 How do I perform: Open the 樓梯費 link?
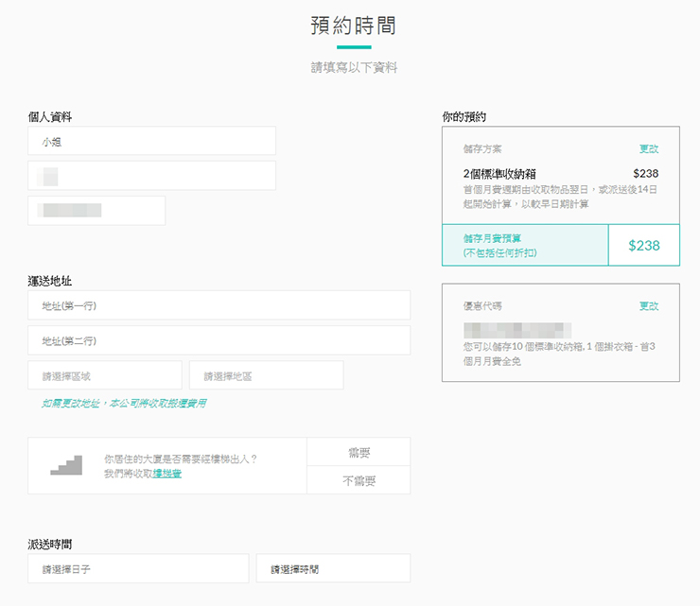pos(167,473)
